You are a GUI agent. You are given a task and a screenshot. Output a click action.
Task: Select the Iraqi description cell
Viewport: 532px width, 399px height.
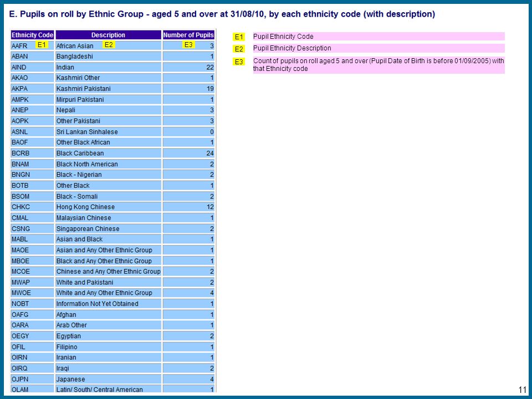(x=108, y=368)
